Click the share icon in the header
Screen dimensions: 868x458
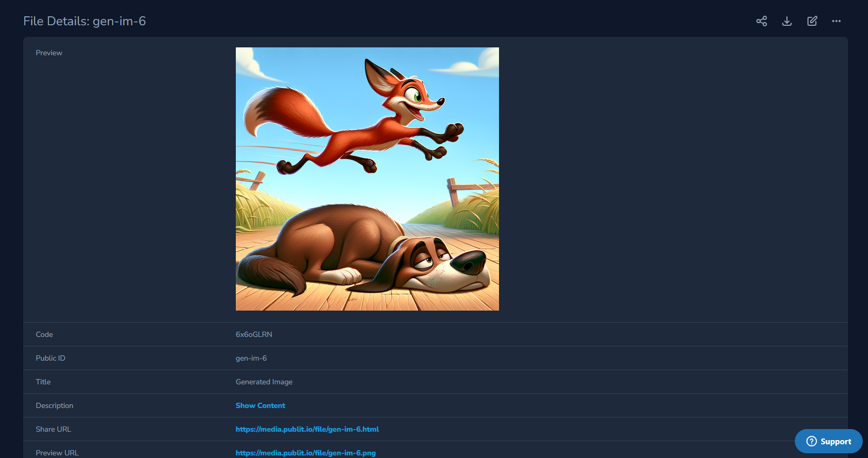tap(761, 21)
